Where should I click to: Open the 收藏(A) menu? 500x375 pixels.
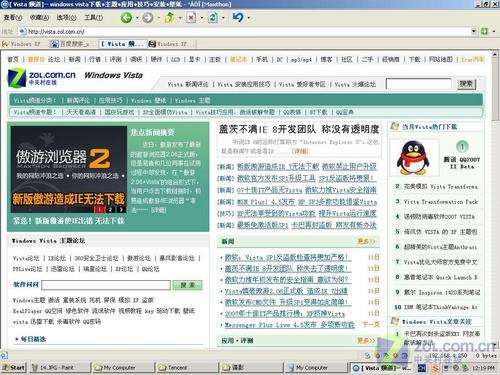(39, 17)
